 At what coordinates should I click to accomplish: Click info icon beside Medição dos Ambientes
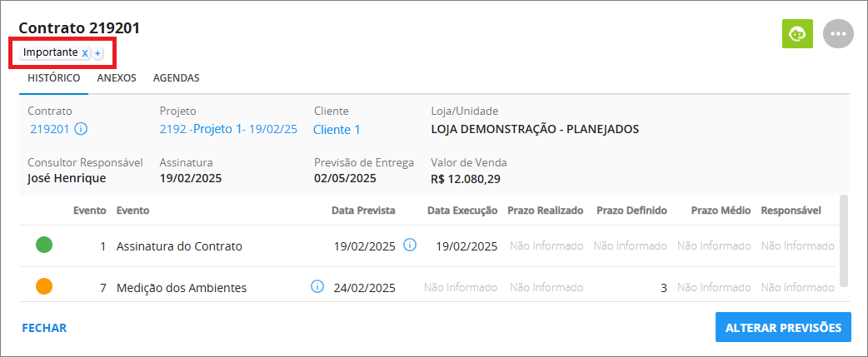[x=317, y=286]
